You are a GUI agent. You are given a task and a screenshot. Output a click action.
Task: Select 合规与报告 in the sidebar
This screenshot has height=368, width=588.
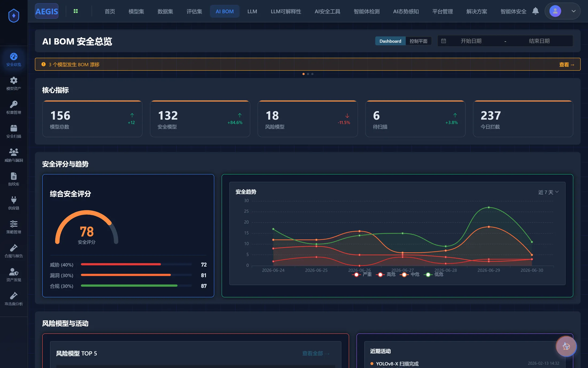(x=14, y=251)
